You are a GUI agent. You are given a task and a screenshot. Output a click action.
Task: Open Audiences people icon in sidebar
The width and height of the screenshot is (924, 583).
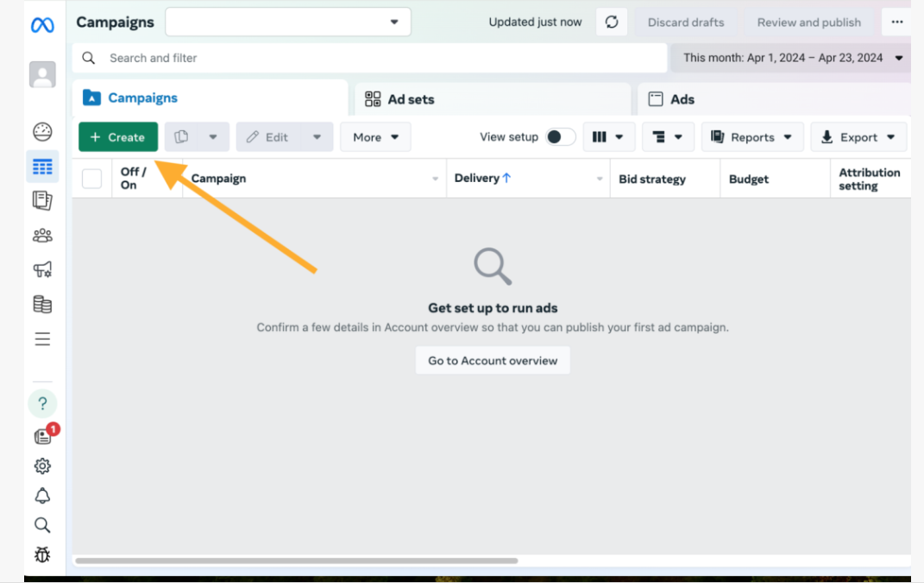[42, 235]
